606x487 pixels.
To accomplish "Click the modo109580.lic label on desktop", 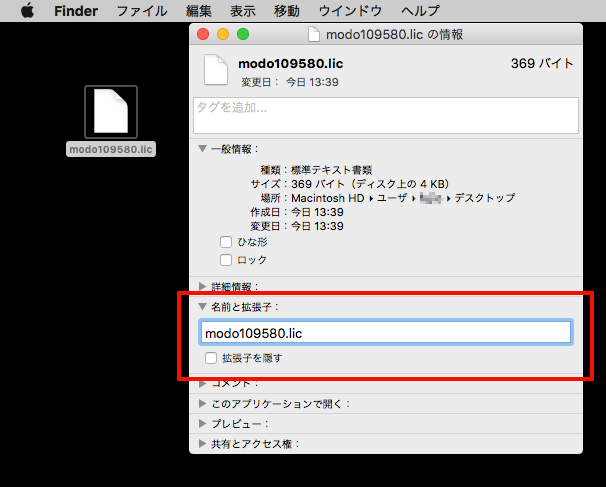I will point(111,149).
